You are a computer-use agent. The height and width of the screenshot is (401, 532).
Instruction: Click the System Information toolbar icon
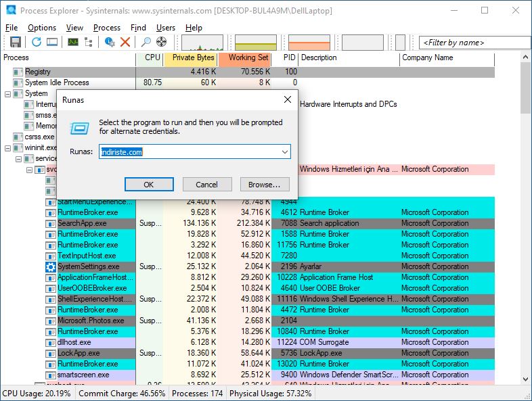click(52, 42)
